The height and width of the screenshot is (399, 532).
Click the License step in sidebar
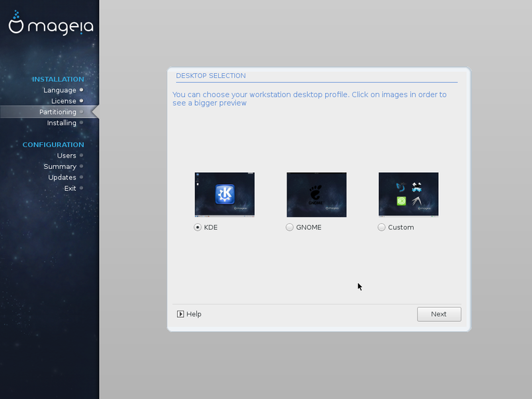point(64,101)
